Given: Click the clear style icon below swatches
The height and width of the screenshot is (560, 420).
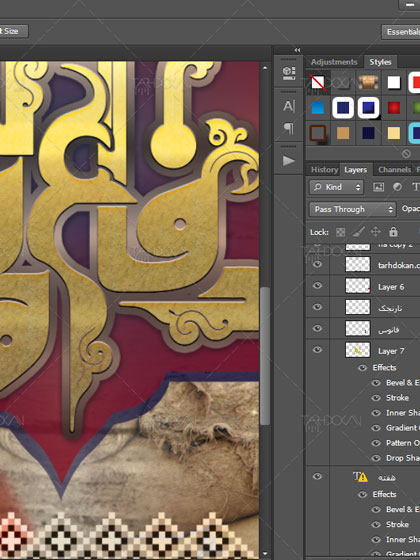Looking at the screenshot, I should (406, 154).
